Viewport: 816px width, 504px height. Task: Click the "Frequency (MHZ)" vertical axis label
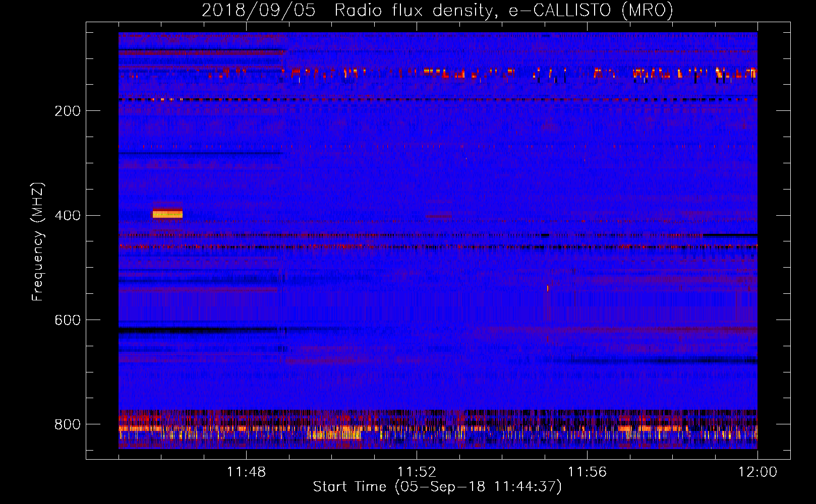(38, 241)
